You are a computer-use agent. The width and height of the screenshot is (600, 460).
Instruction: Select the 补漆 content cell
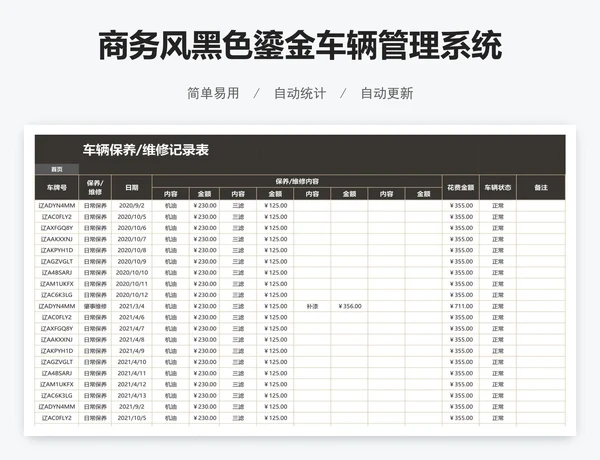(312, 306)
